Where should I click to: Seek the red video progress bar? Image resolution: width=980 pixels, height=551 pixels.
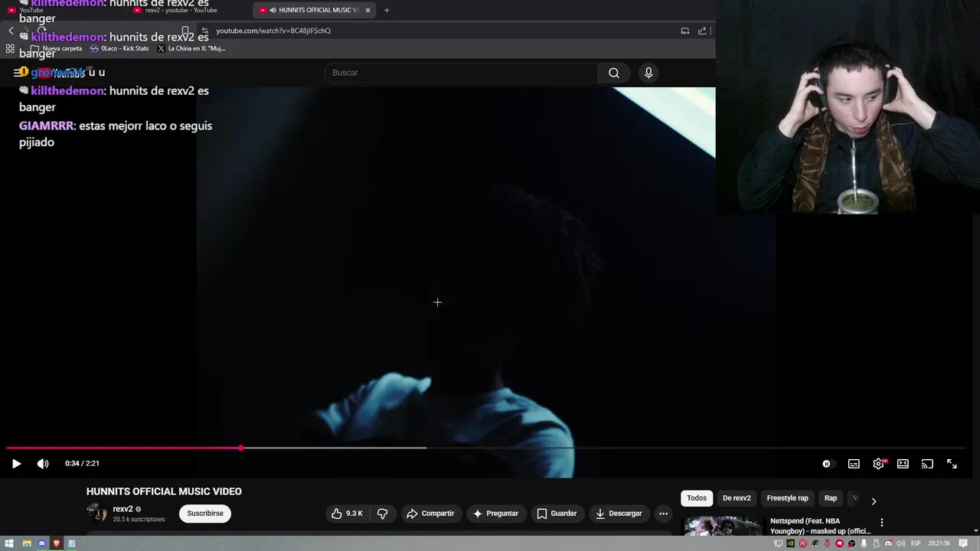coord(486,448)
